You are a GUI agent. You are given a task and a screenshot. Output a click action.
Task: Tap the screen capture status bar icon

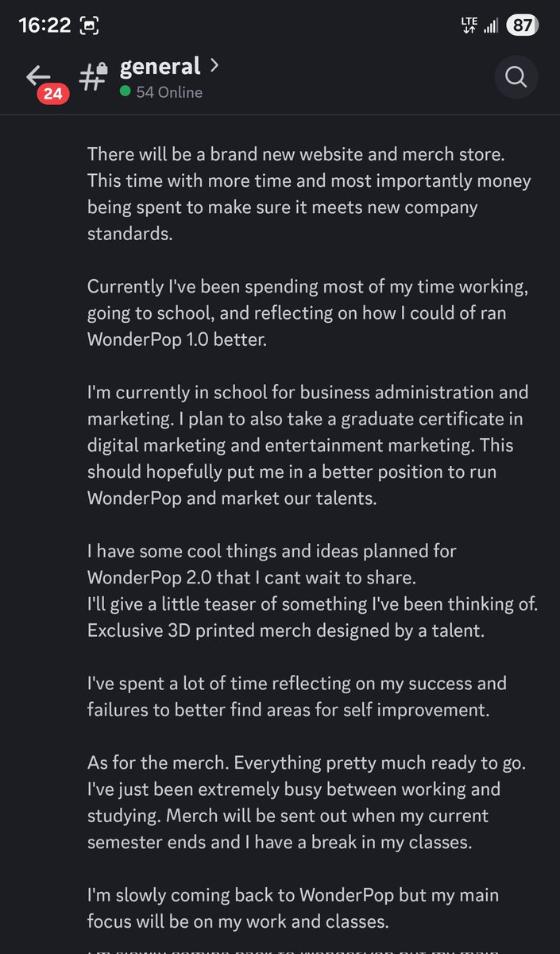[x=91, y=26]
